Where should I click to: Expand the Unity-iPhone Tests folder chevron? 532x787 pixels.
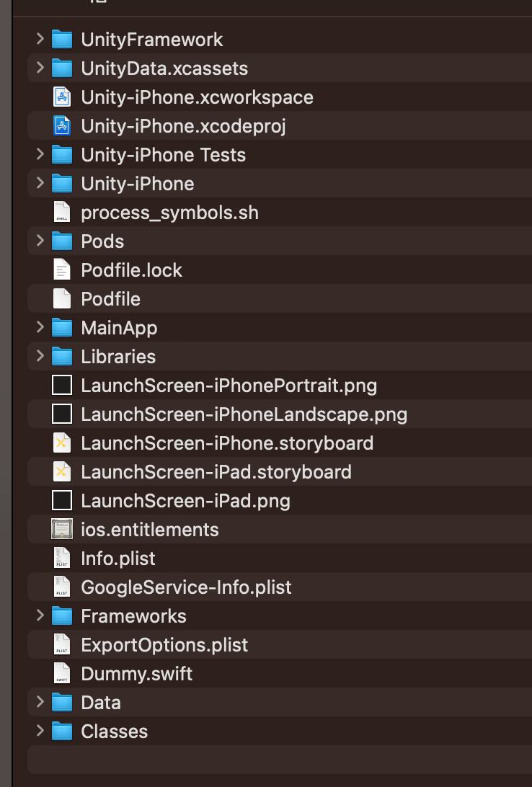(40, 154)
